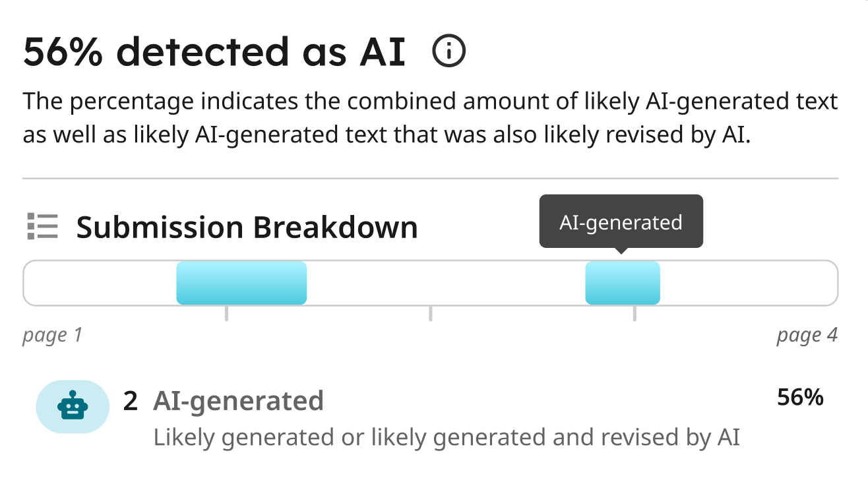Click the robot icon for AI-generated
868x484 pixels.
tap(73, 406)
